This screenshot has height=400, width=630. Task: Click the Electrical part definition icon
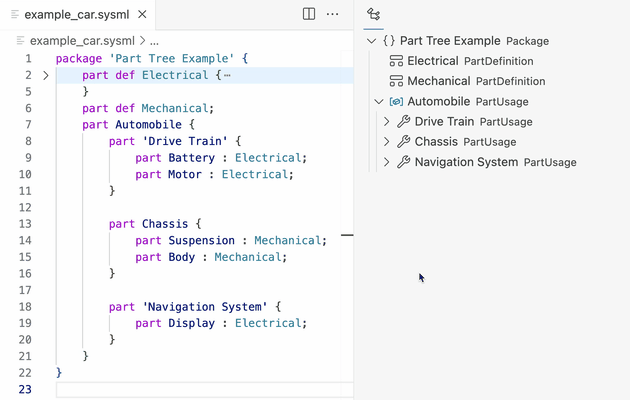pos(396,61)
